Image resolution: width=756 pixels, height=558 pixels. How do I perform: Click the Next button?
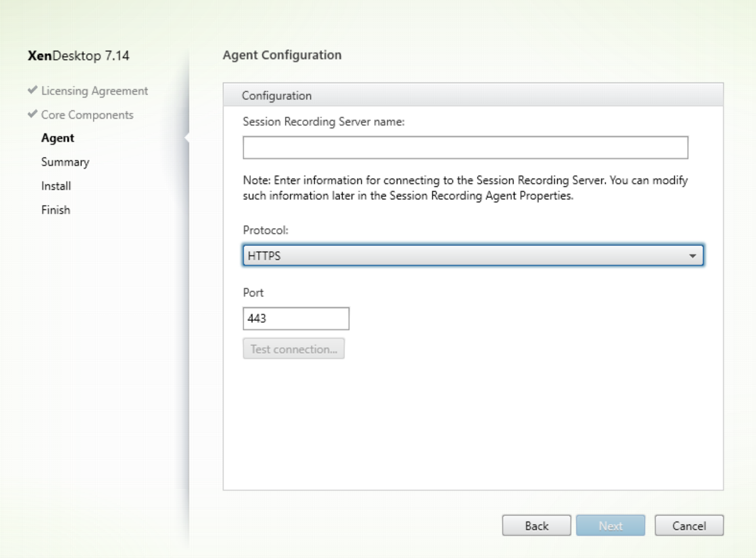611,526
